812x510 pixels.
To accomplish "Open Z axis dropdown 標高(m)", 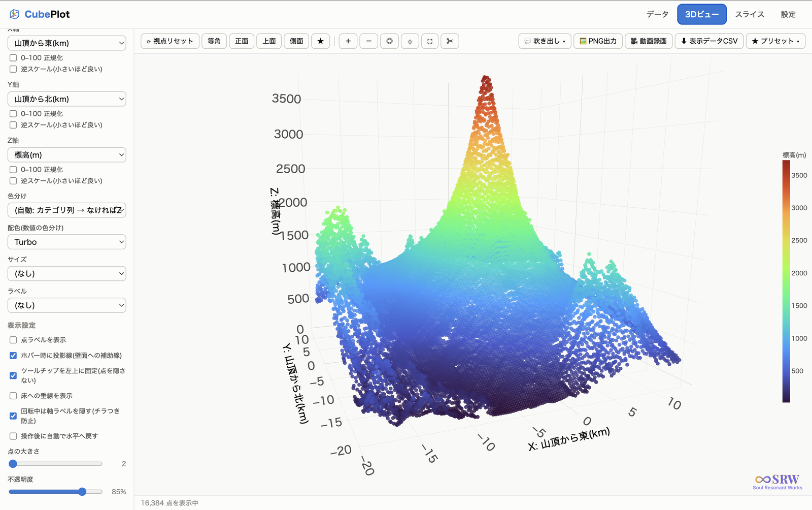I will [67, 155].
